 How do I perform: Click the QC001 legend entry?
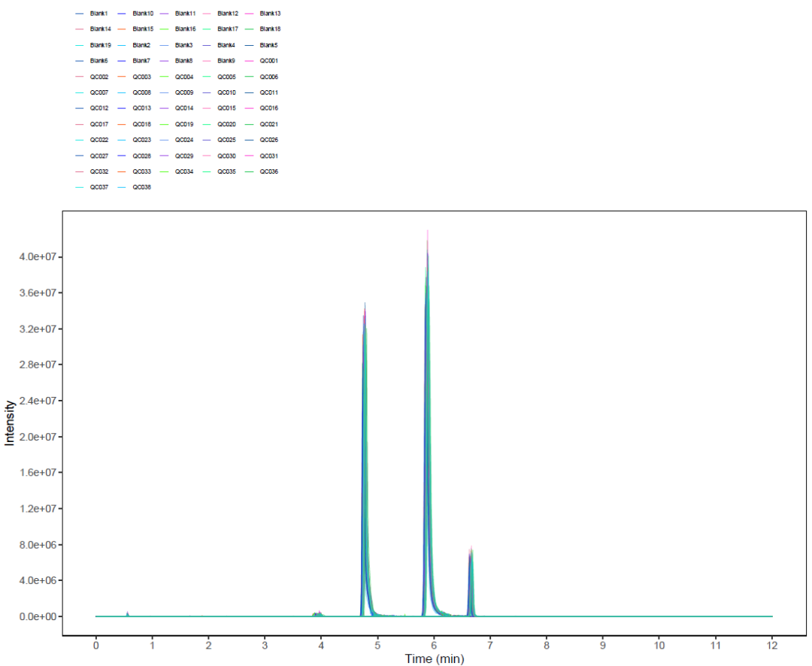[269, 61]
